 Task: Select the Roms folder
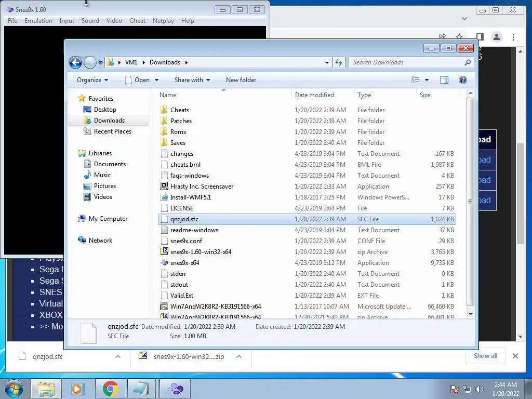coord(178,131)
